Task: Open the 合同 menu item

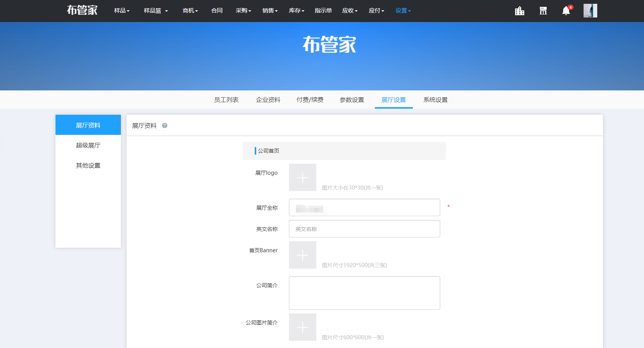Action: coord(217,11)
